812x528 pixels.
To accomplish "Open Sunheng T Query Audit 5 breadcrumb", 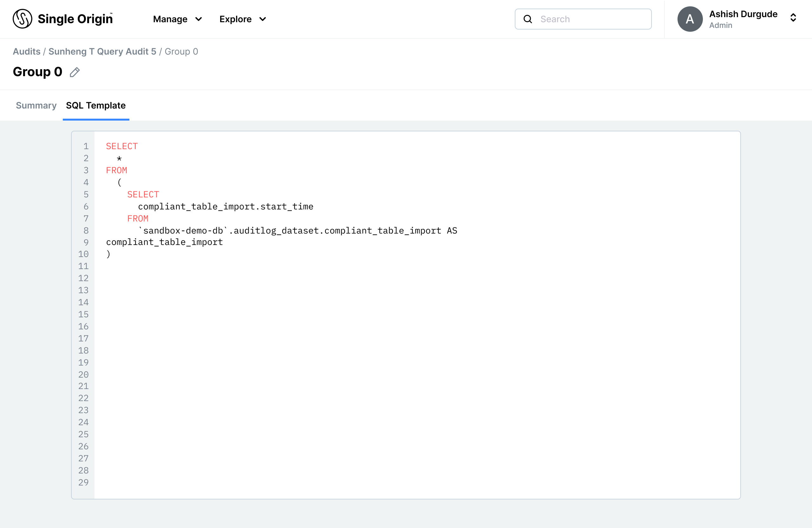I will click(x=102, y=51).
